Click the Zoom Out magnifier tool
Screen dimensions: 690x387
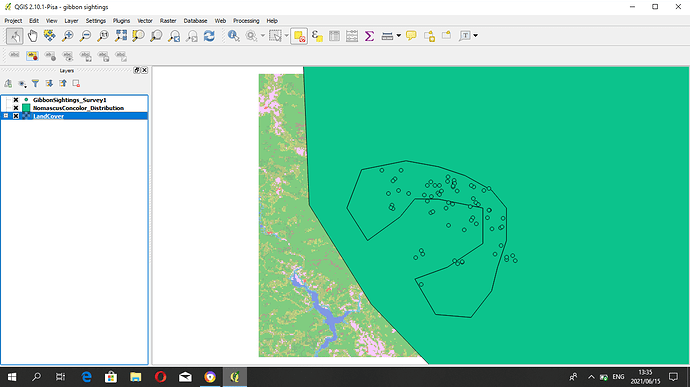[x=85, y=36]
